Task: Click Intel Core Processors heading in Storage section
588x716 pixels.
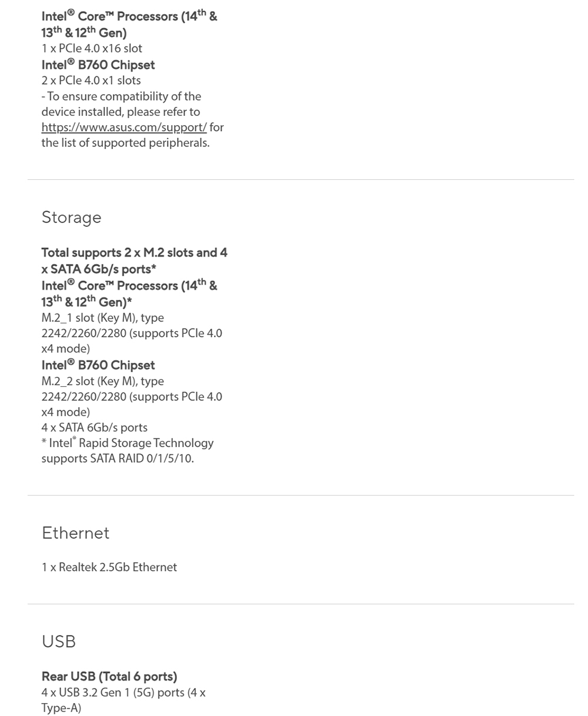Action: coord(129,293)
